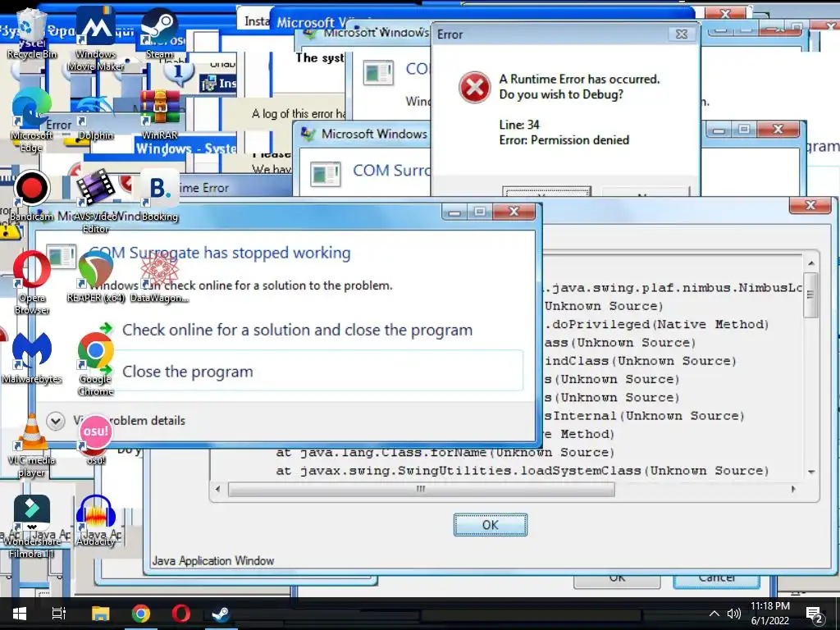The width and height of the screenshot is (840, 630).
Task: Click the "javax.swing.SwingUtilities.loadSystemClass" stack trace line
Action: [x=523, y=470]
